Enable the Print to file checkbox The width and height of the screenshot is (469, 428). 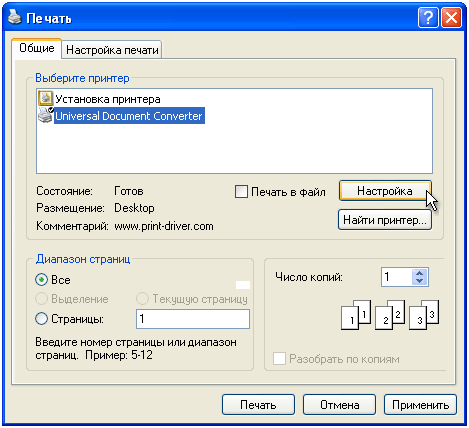[241, 192]
